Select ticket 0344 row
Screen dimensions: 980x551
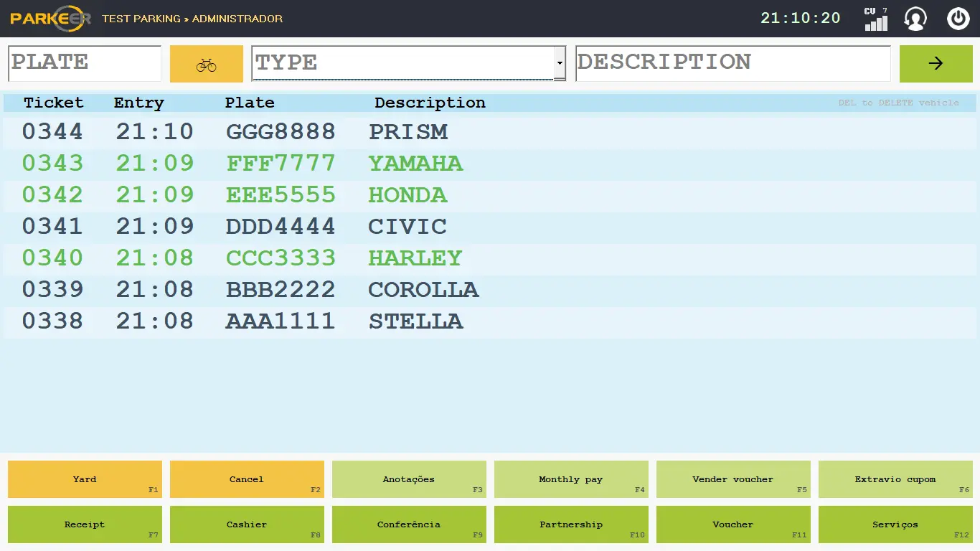[490, 132]
